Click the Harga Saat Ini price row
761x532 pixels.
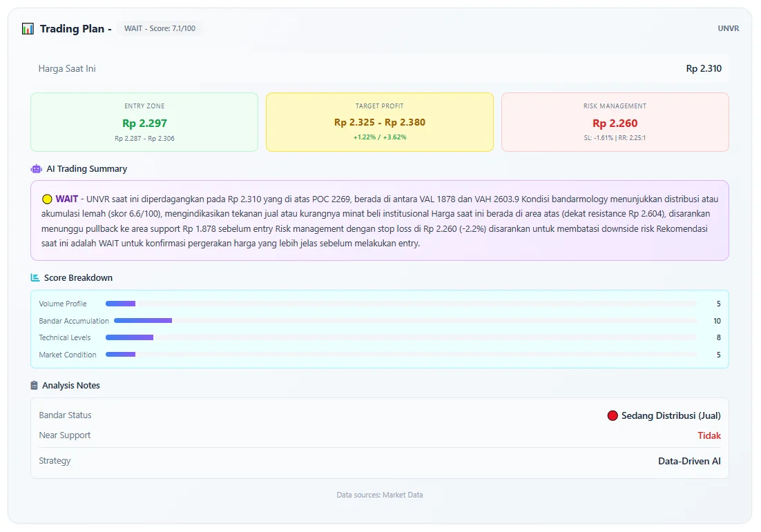pyautogui.click(x=380, y=69)
